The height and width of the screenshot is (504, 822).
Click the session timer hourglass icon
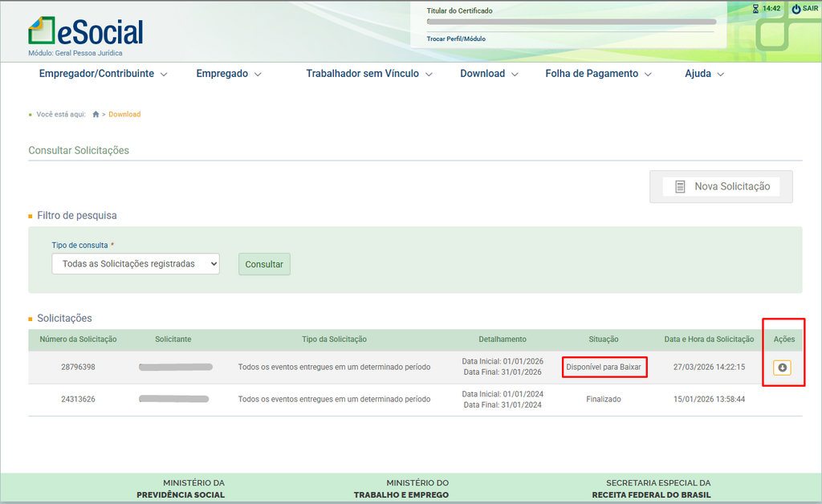(755, 9)
